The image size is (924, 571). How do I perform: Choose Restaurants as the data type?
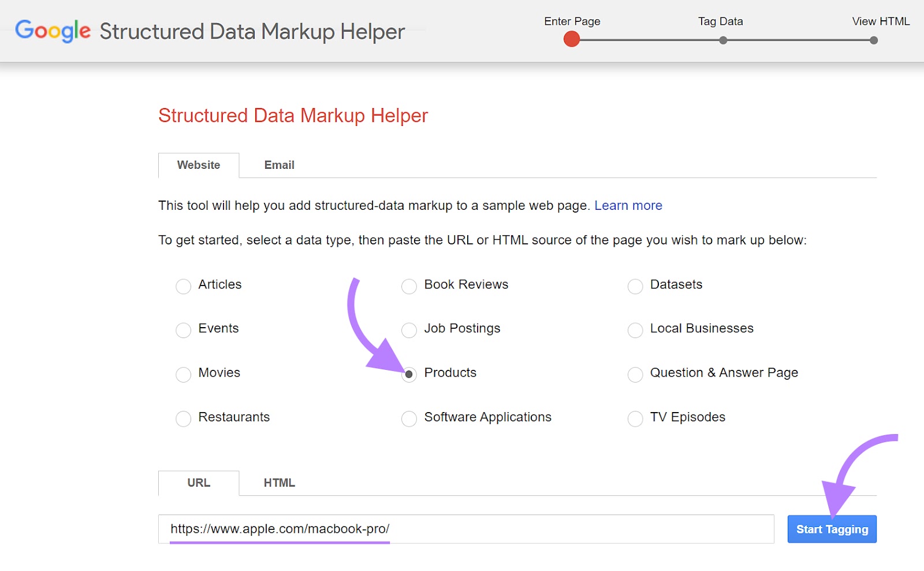pyautogui.click(x=183, y=418)
